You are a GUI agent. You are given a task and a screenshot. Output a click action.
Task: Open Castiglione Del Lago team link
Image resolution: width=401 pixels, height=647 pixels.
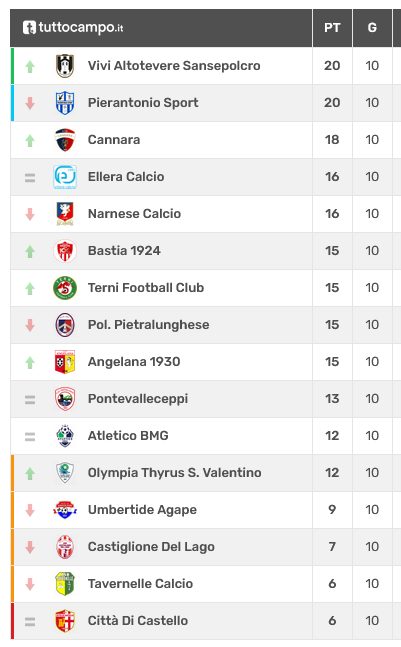pyautogui.click(x=151, y=547)
